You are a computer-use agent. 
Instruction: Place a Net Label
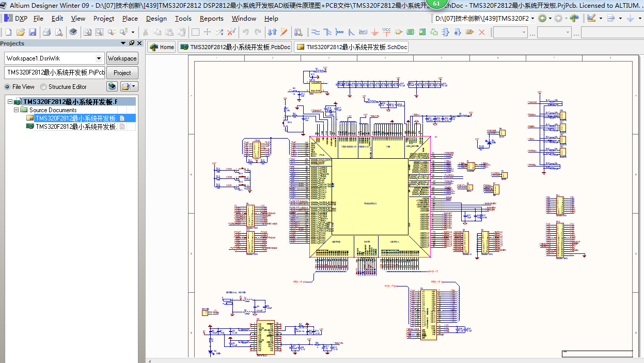pos(363,32)
